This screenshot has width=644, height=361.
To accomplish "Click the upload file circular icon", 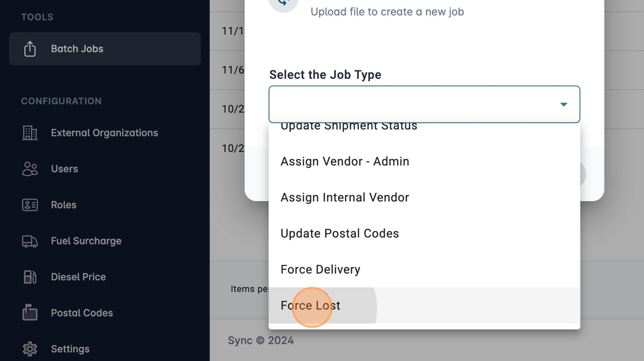I will point(283,3).
